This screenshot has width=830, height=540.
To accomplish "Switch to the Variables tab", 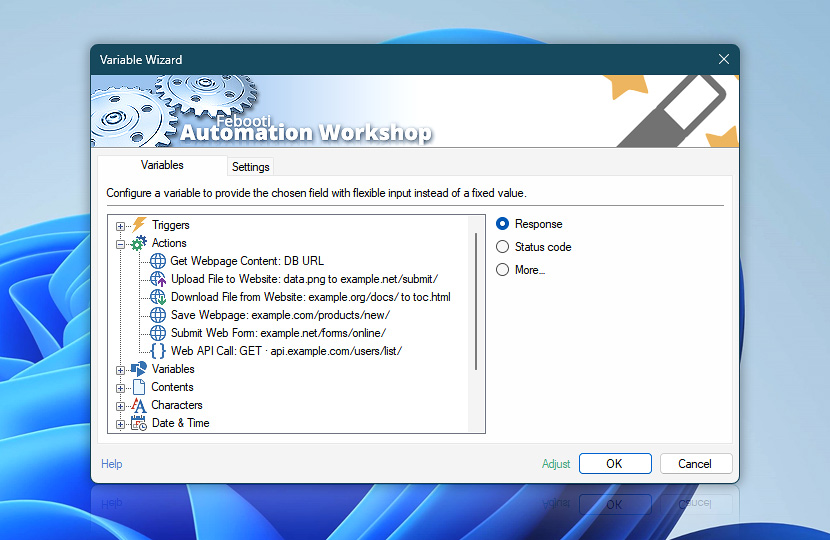I will tap(162, 165).
